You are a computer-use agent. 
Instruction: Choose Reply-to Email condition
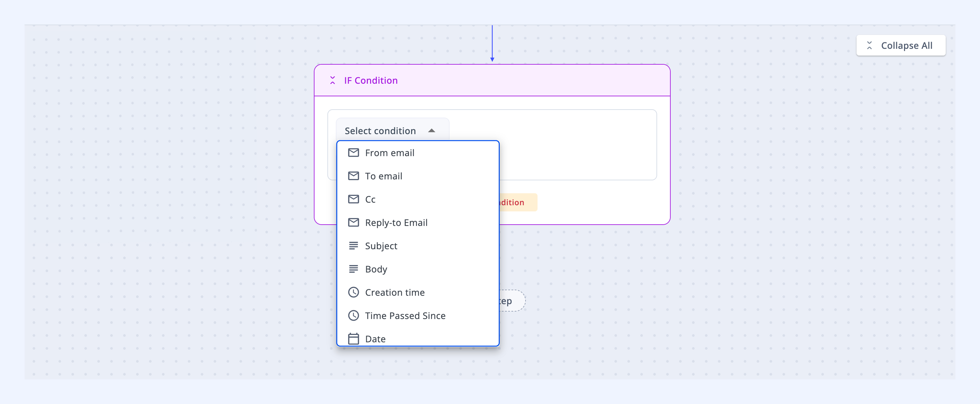point(418,222)
